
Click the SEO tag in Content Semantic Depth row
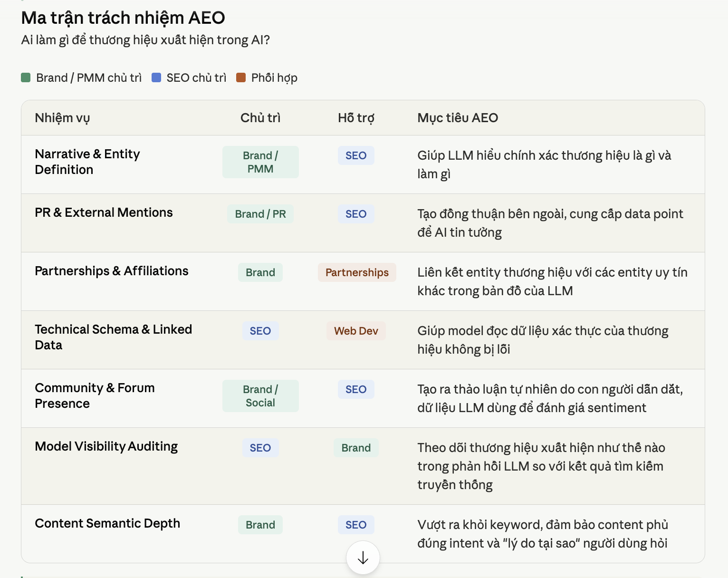(x=356, y=525)
